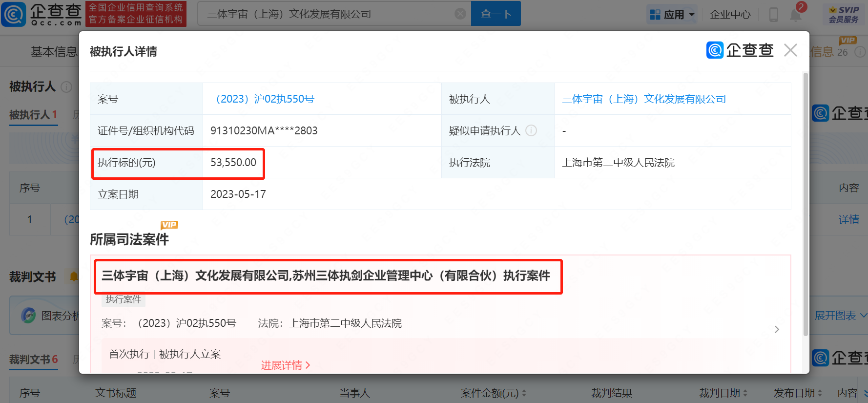Click the 查一下 search button

coord(496,14)
